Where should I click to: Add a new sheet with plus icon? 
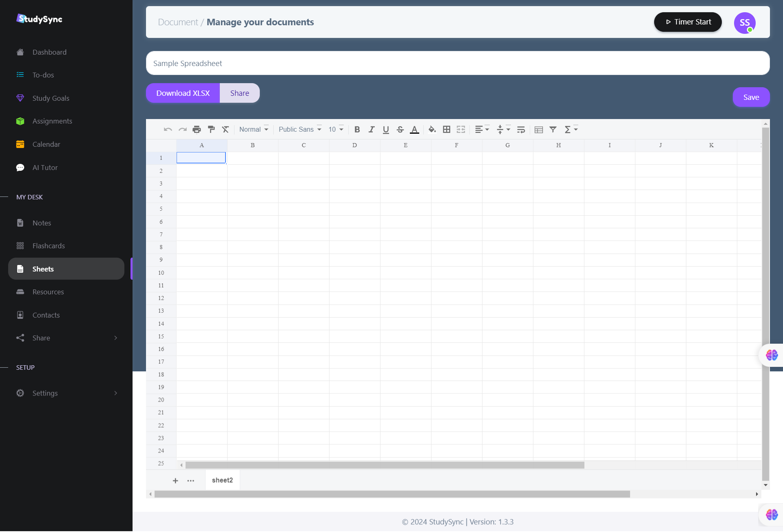(175, 481)
